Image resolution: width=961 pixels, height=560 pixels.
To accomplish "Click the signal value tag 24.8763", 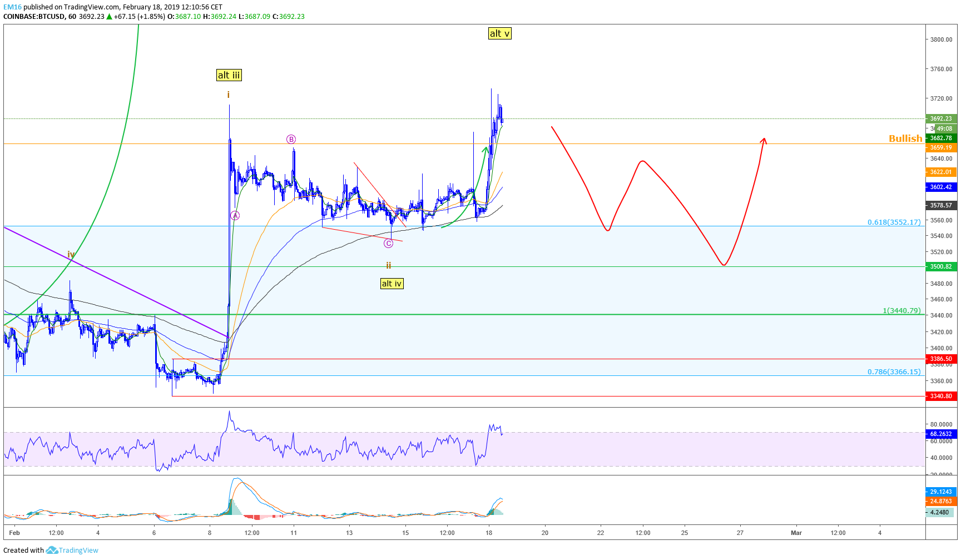I will pos(941,501).
